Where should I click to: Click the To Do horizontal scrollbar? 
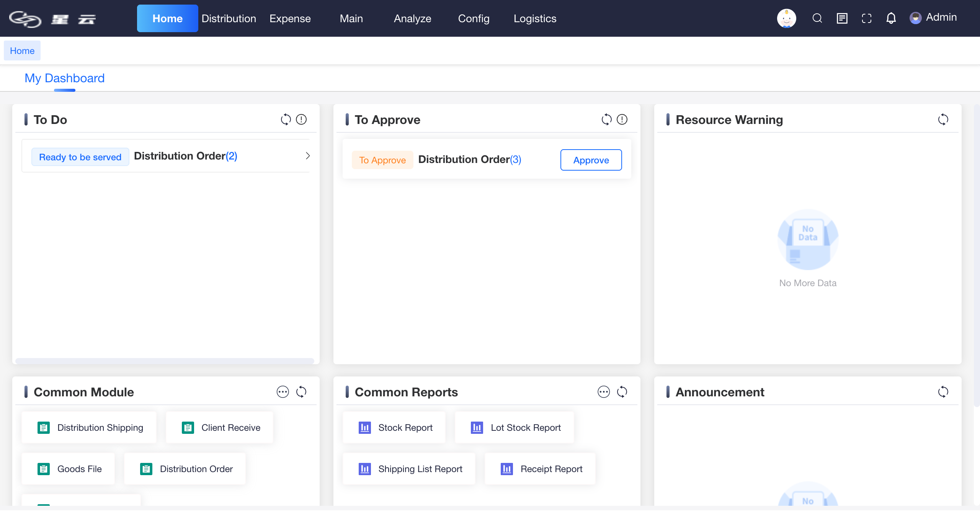point(165,361)
